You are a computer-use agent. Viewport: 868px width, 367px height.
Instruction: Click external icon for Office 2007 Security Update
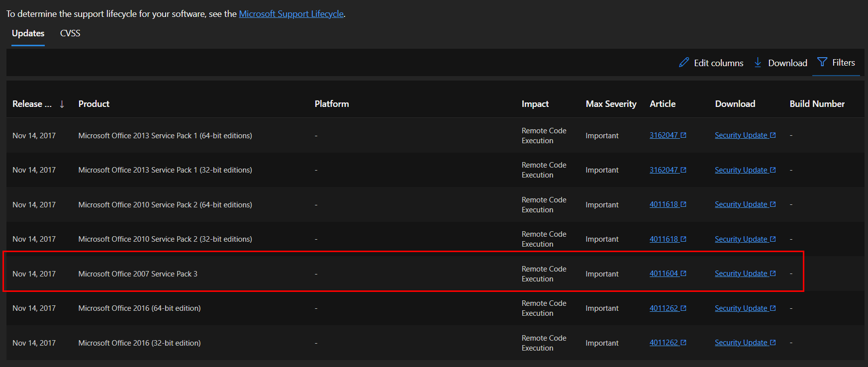click(773, 274)
